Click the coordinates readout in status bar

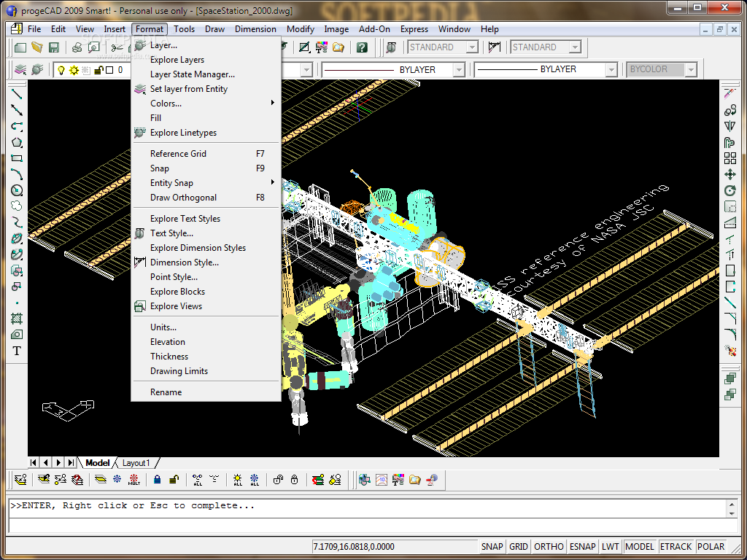click(393, 547)
